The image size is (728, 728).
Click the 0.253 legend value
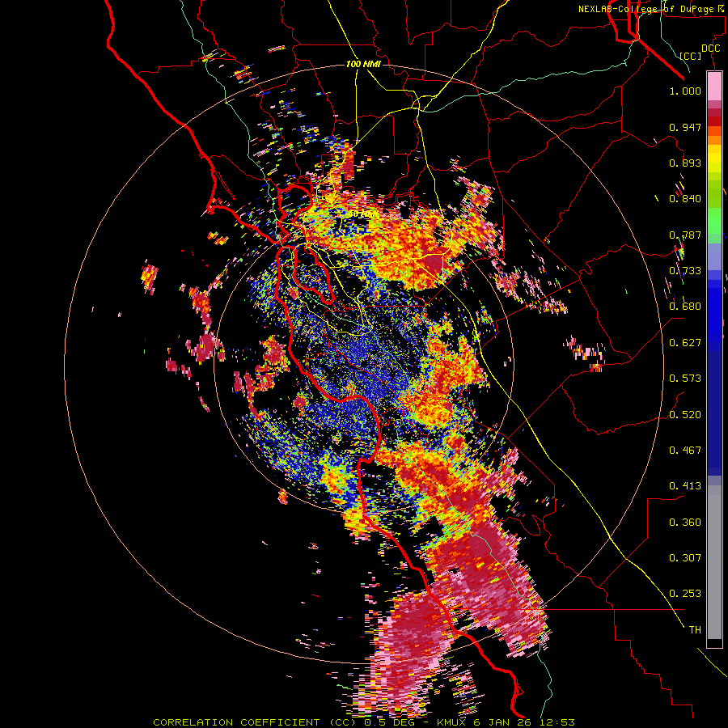pyautogui.click(x=685, y=594)
